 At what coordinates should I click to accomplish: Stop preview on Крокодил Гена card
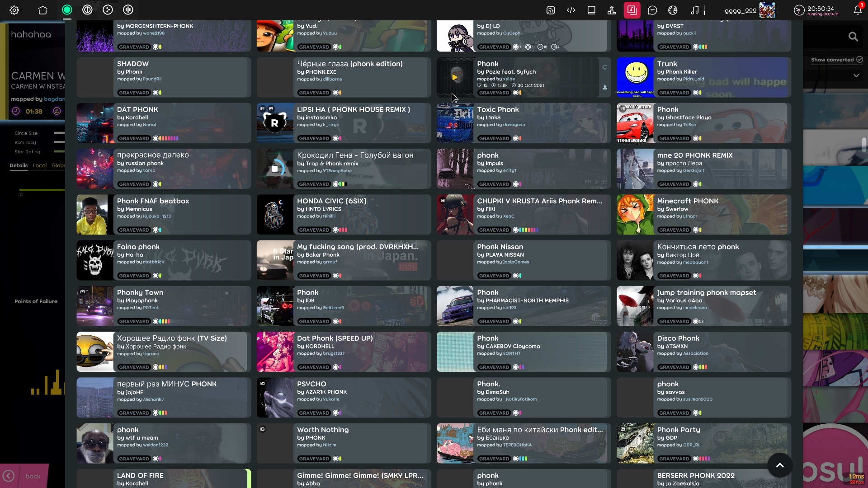[275, 169]
